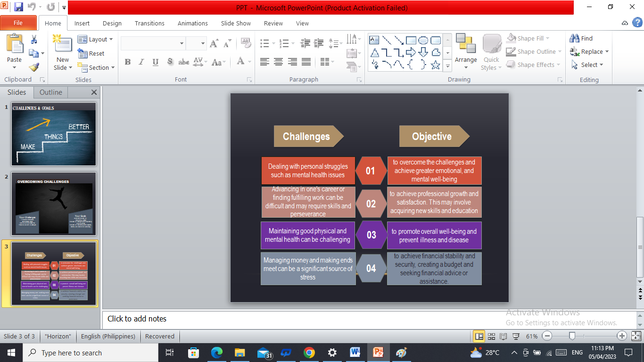Toggle Strikethrough formatting

pos(184,62)
